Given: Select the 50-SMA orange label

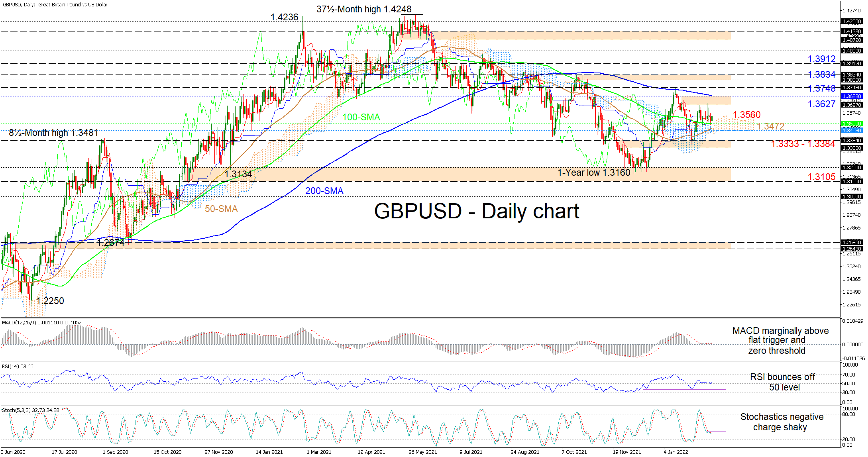Looking at the screenshot, I should pyautogui.click(x=221, y=209).
